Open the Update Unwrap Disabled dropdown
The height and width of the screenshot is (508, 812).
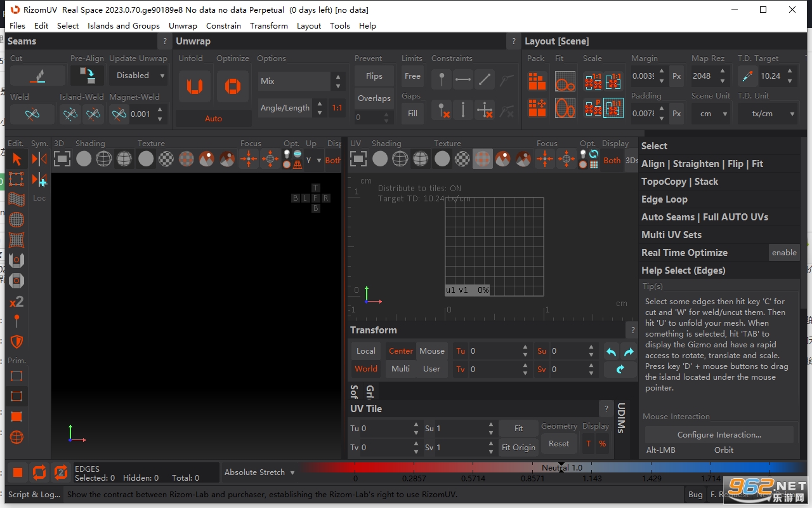coord(138,76)
